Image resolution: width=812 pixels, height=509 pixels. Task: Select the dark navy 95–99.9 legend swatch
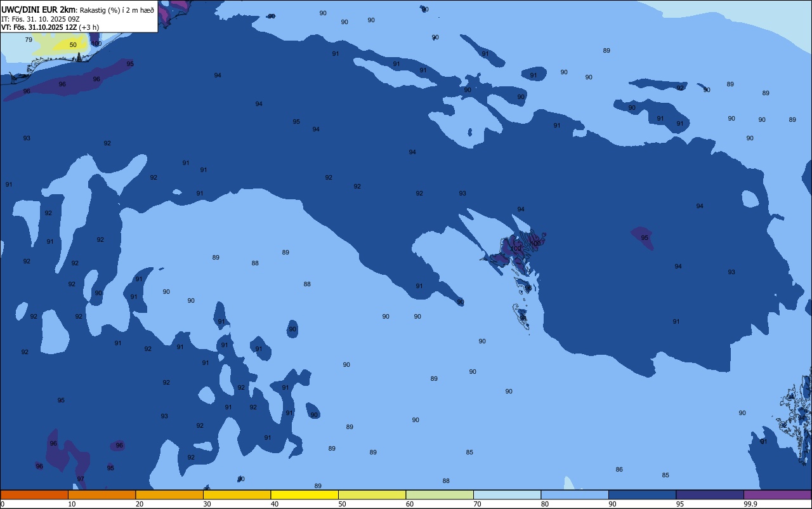click(710, 494)
